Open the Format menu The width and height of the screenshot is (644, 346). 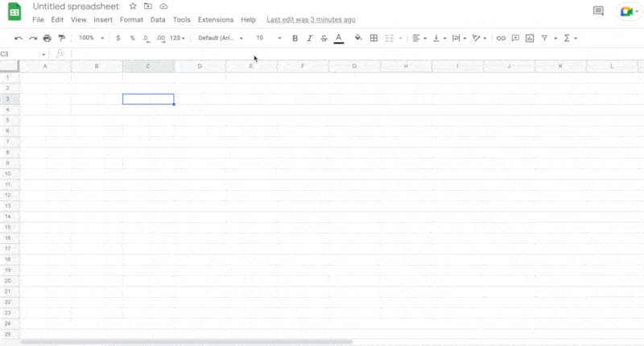(x=131, y=19)
